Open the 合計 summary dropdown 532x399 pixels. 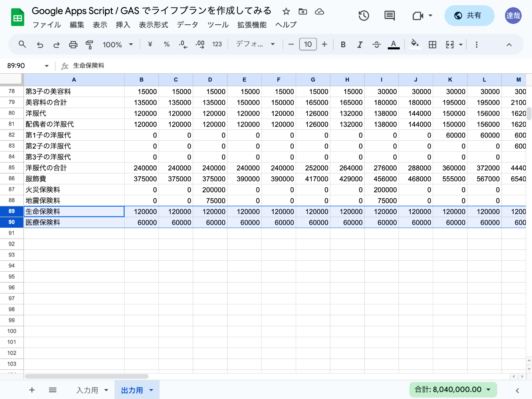click(453, 389)
